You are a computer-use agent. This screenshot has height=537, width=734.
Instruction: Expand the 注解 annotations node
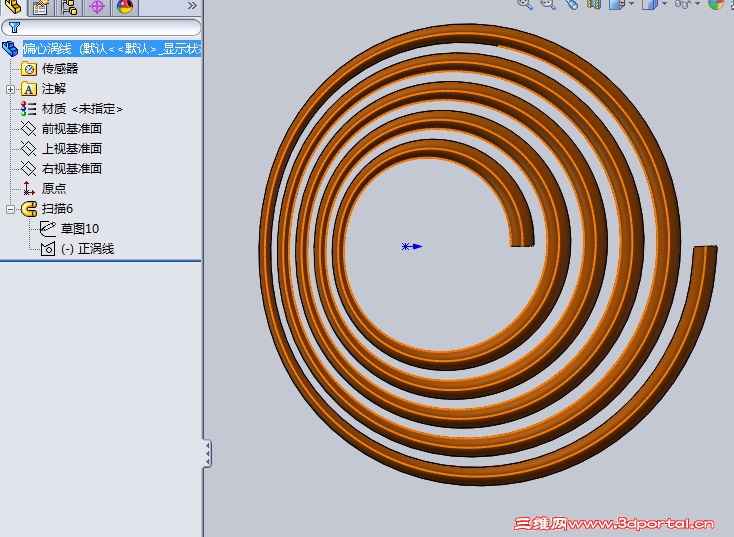10,89
